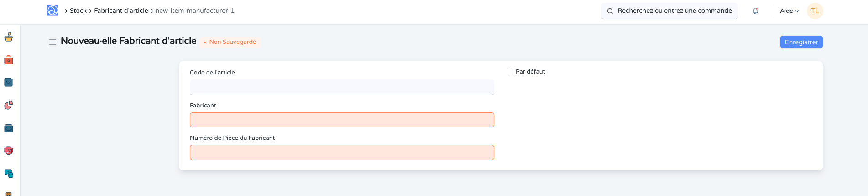Image resolution: width=868 pixels, height=196 pixels.
Task: Click the plant pot sidebar icon
Action: [x=9, y=37]
